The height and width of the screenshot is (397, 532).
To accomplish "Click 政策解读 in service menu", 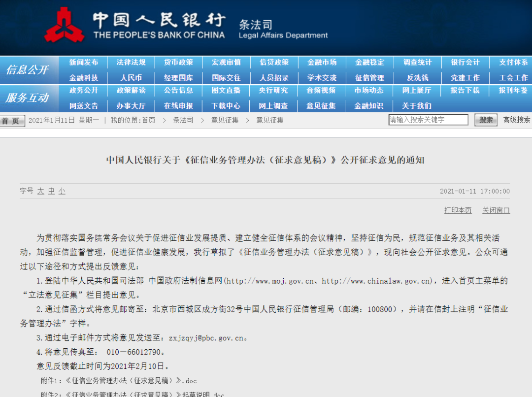I will (x=131, y=90).
